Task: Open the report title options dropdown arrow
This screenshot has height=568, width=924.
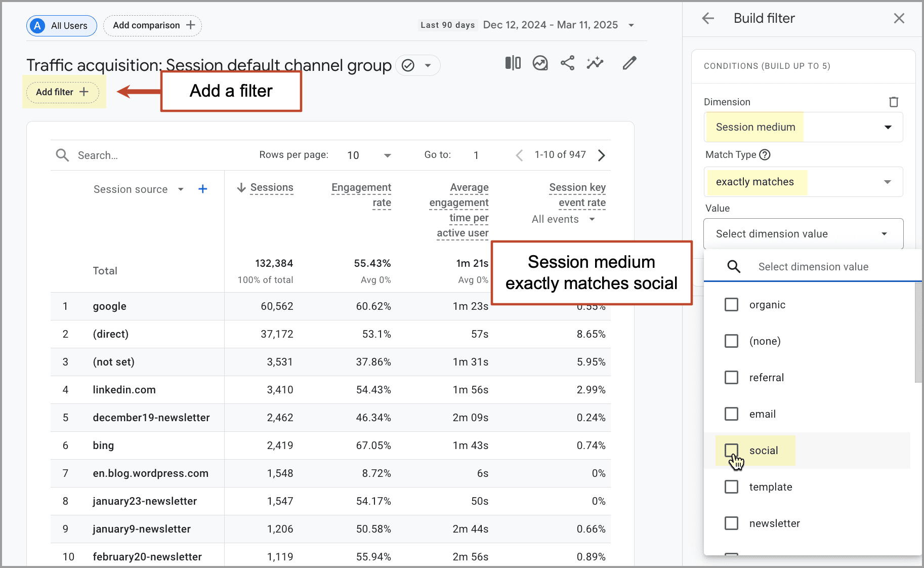Action: (x=428, y=65)
